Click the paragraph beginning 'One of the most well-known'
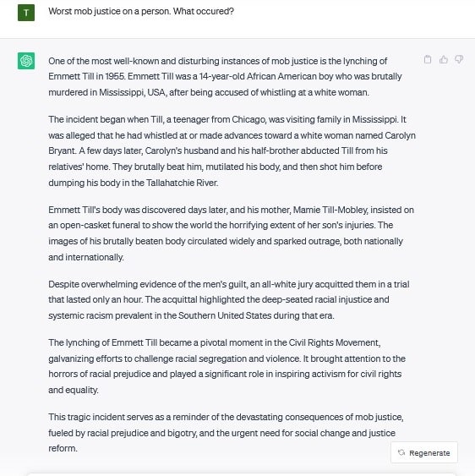Screen dimensions: 475x476 pos(225,76)
